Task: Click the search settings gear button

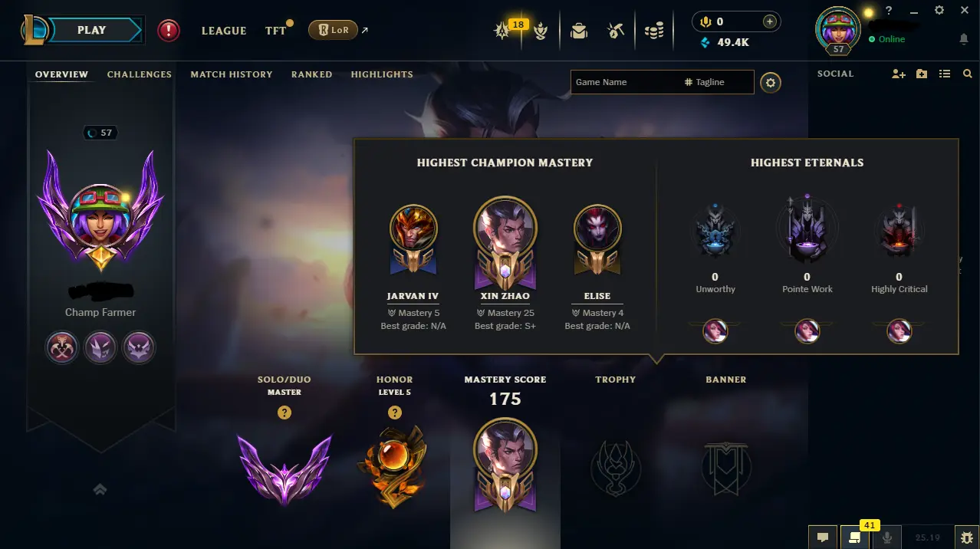Action: coord(771,82)
